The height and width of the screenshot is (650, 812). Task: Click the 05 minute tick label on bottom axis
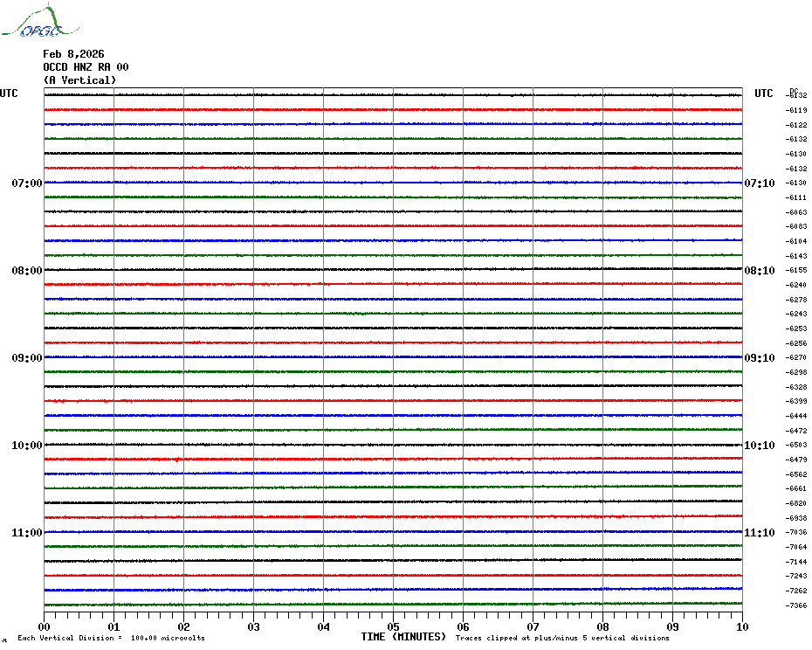coord(393,626)
